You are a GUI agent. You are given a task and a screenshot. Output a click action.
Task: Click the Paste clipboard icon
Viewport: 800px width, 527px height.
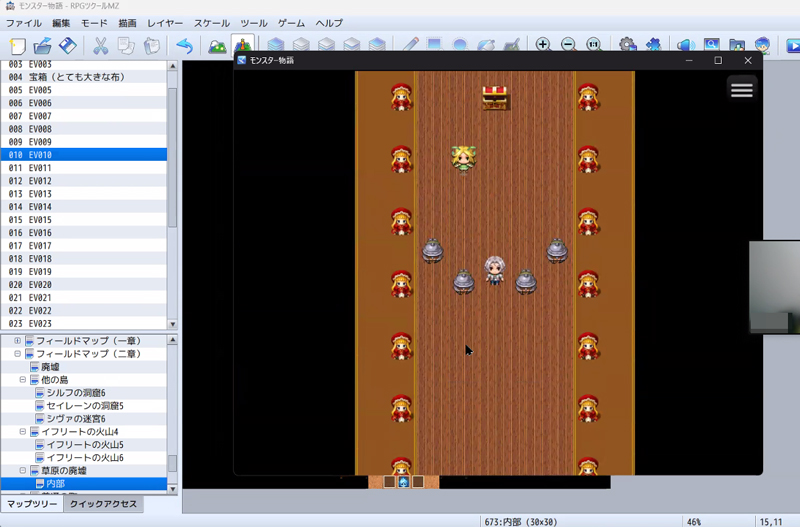pos(152,46)
